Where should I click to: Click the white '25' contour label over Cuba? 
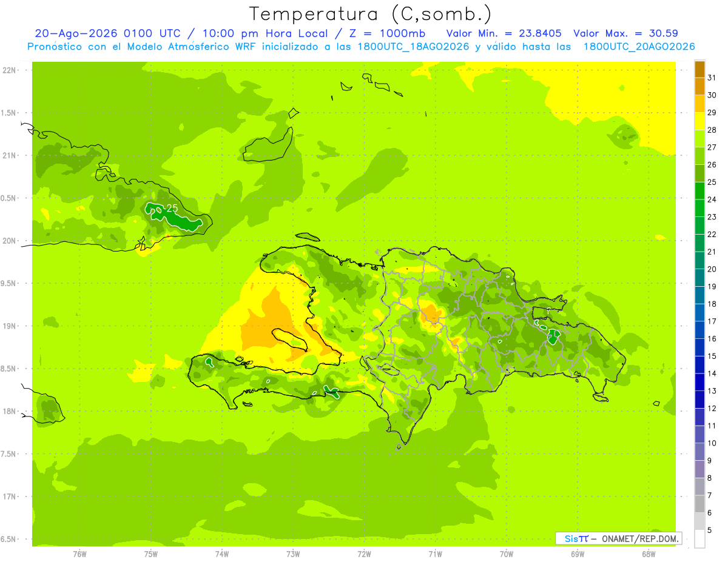(172, 208)
